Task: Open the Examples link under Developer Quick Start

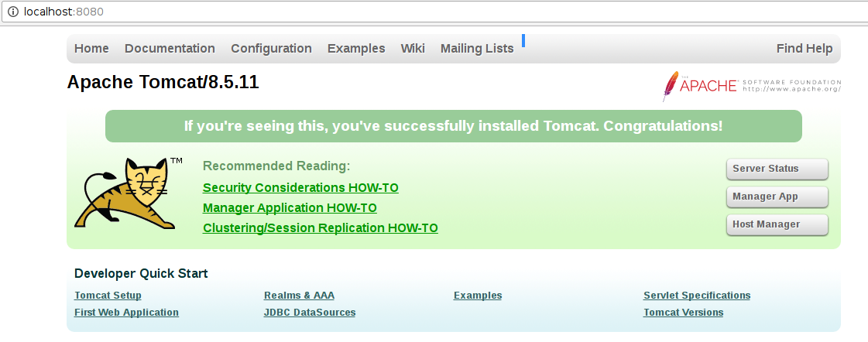Action: 478,296
